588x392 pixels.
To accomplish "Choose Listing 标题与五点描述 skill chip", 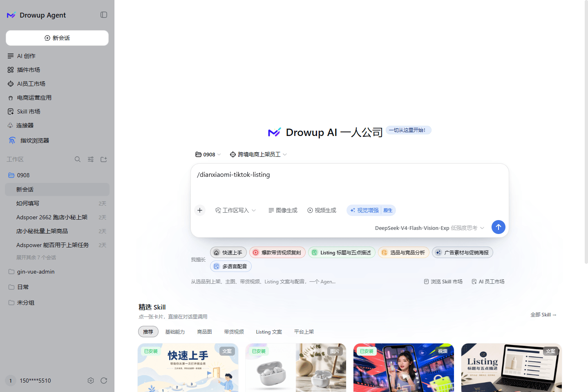I will (x=342, y=253).
